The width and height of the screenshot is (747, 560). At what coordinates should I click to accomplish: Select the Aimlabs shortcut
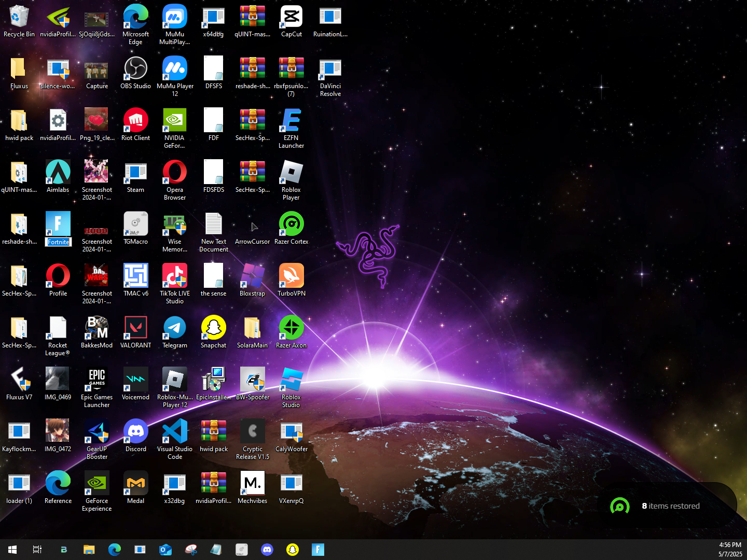coord(58,177)
